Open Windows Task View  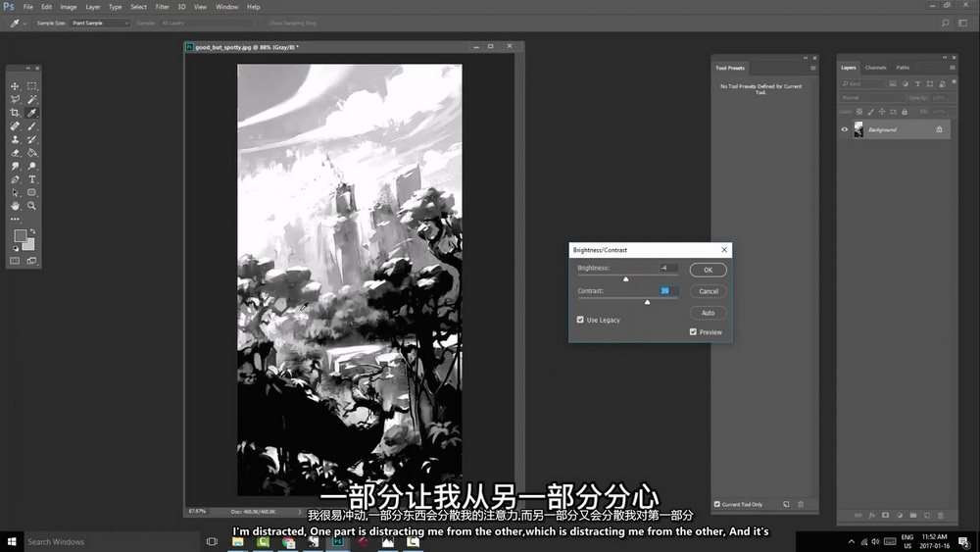coord(212,541)
